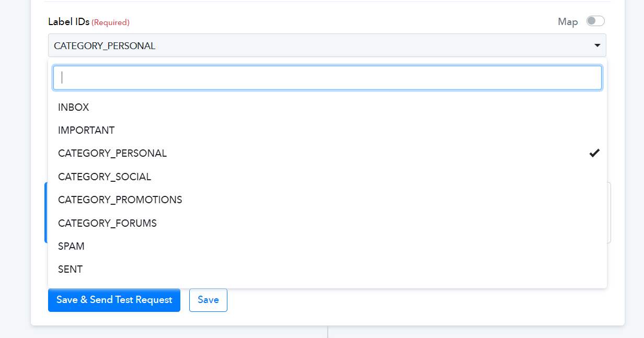Select the INBOX option

pos(327,107)
